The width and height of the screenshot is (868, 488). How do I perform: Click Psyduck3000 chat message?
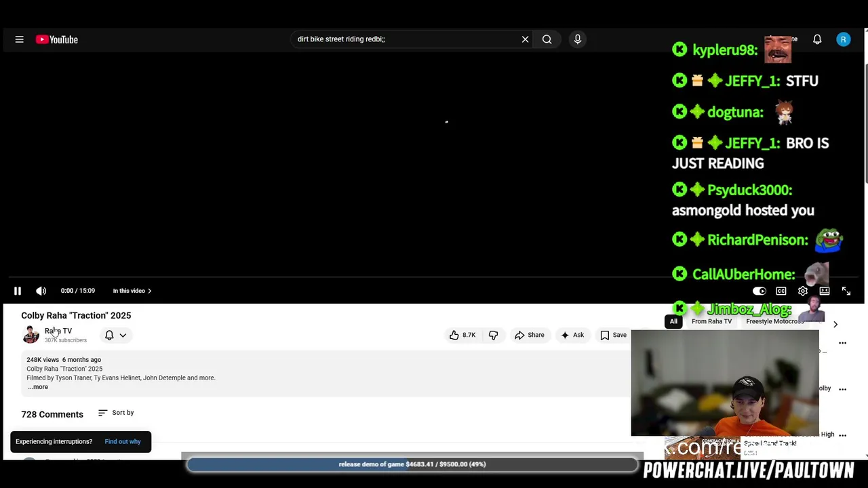(x=743, y=200)
